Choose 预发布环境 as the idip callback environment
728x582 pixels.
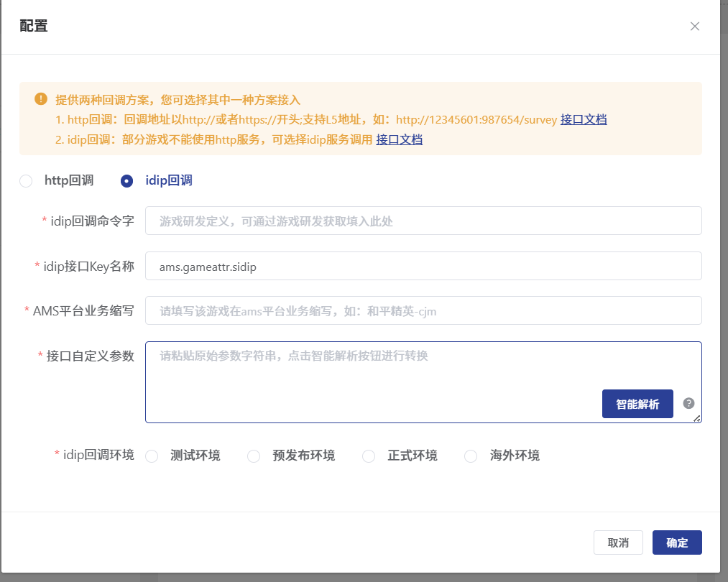(x=254, y=456)
